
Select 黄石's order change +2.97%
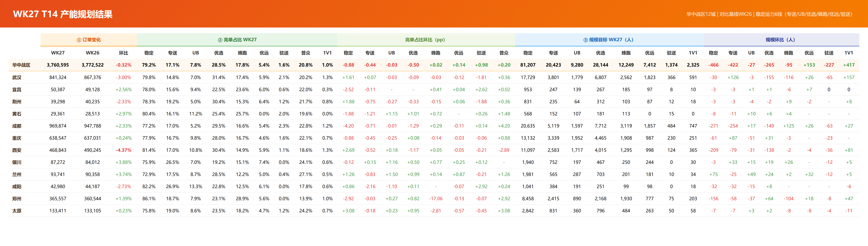point(124,114)
